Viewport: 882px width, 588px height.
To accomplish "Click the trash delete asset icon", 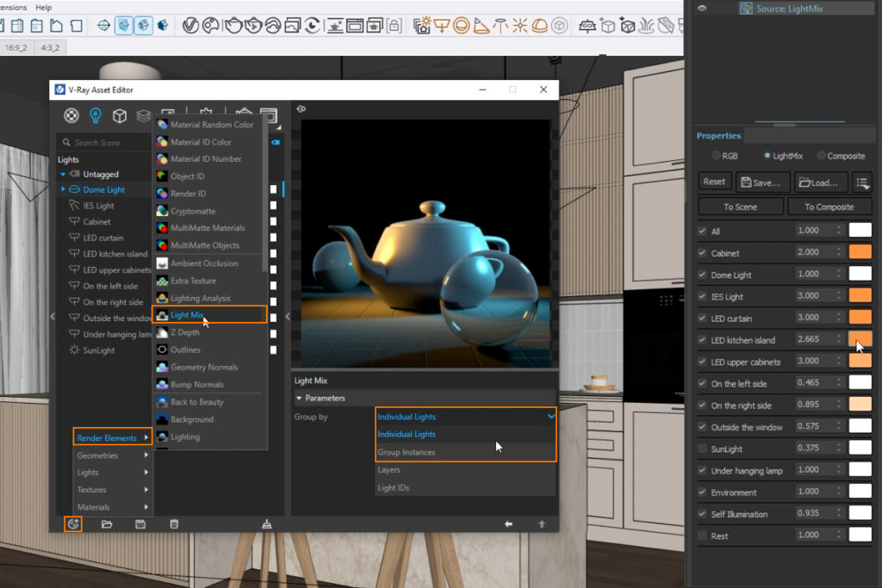I will point(174,523).
